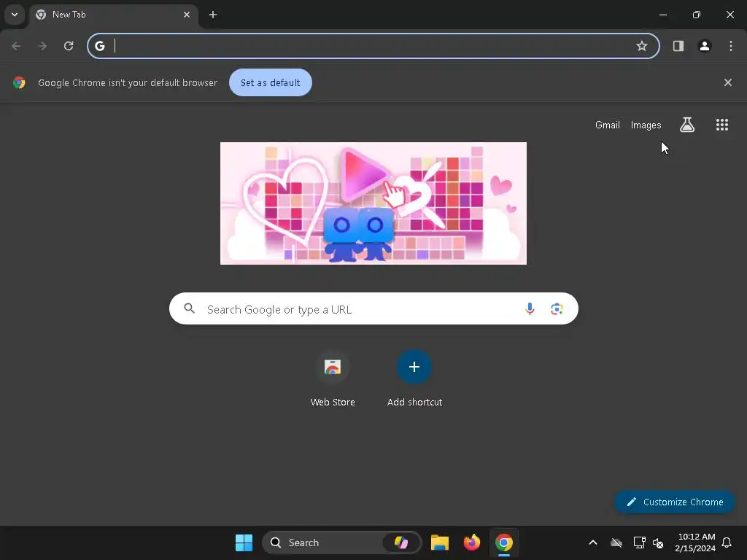Open the clock showing 10:12 AM

695,542
